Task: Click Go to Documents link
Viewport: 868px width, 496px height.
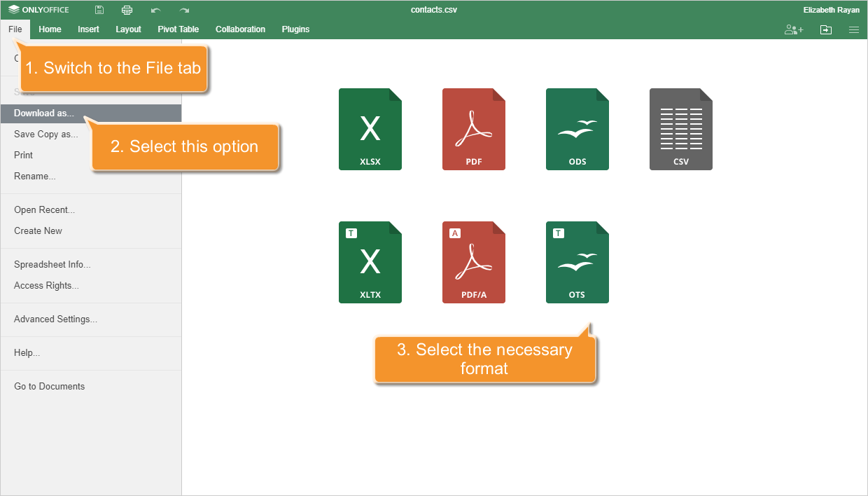Action: pos(49,386)
